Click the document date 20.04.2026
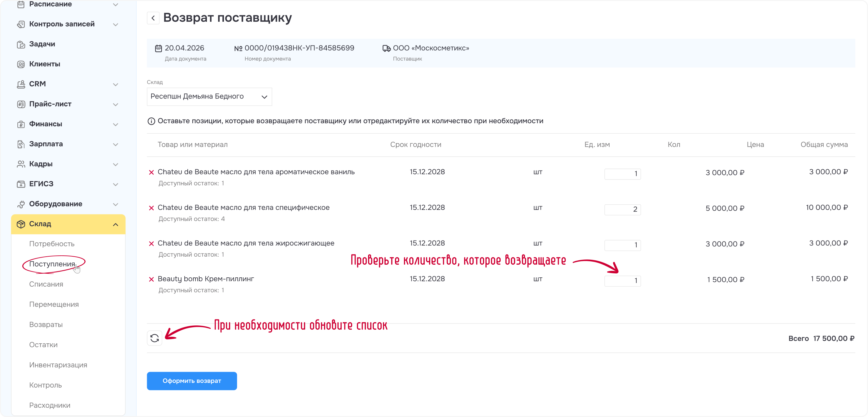 point(184,48)
